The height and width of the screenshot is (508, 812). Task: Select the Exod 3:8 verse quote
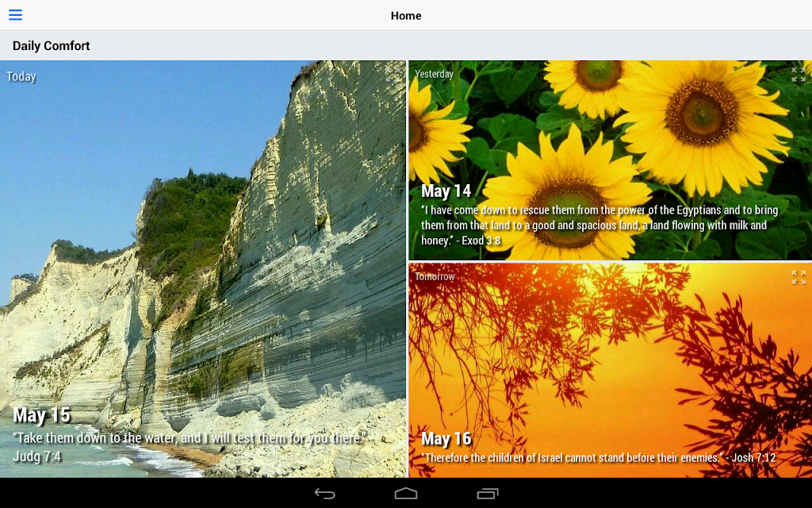click(x=599, y=225)
